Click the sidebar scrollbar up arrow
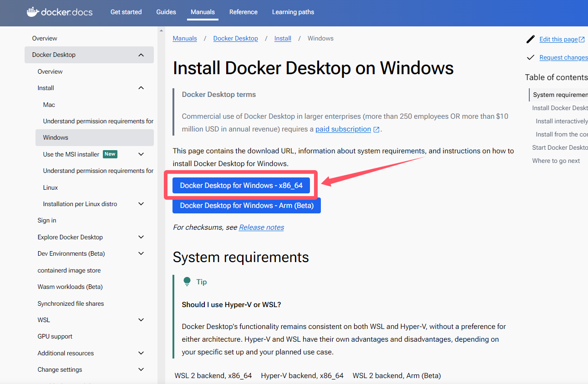Image resolution: width=588 pixels, height=384 pixels. pos(161,30)
